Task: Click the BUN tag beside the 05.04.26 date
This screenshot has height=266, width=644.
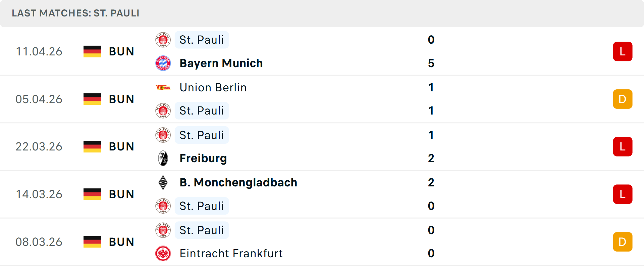Action: tap(121, 99)
